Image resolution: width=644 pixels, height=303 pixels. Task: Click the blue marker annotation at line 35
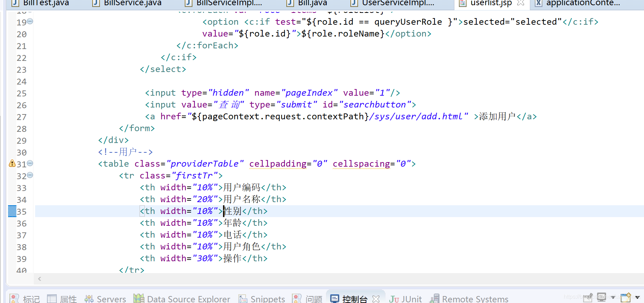[x=12, y=211]
